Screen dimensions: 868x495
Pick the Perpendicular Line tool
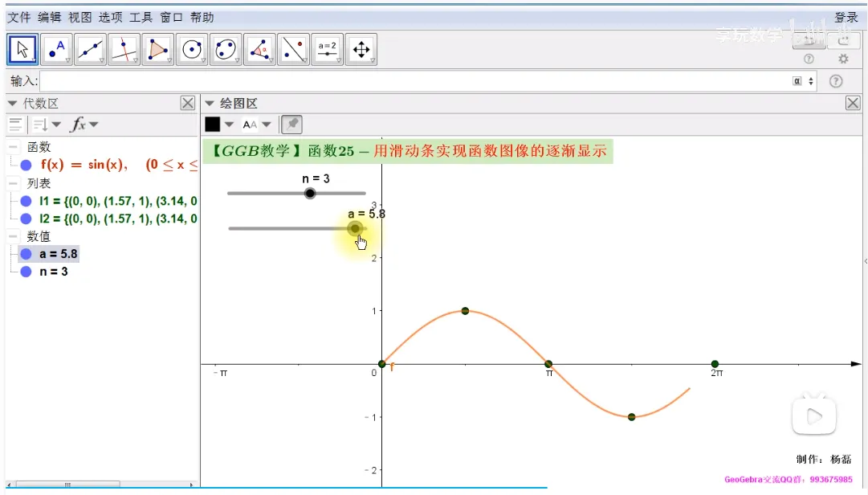coord(124,50)
